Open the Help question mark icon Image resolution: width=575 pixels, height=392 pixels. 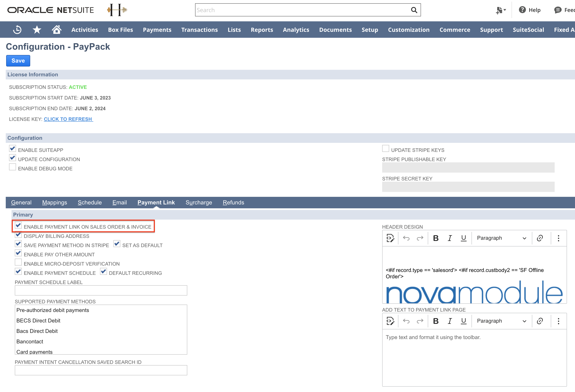coord(522,10)
